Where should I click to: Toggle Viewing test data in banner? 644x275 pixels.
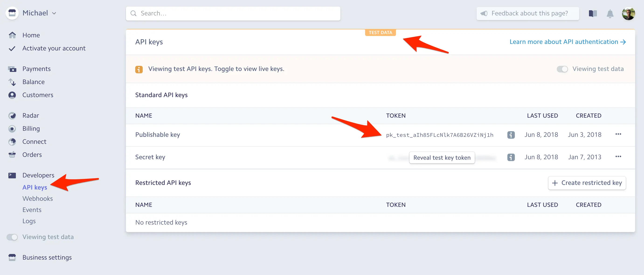562,69
